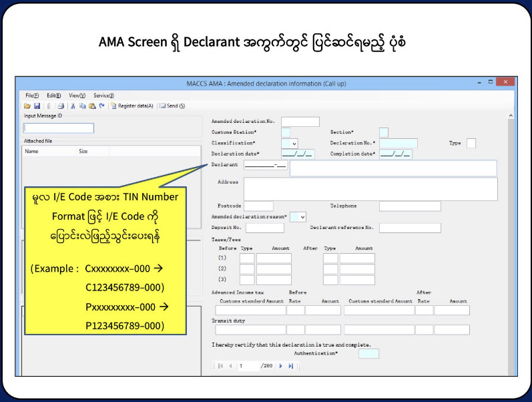This screenshot has width=532, height=402.
Task: Click the Copy toolbar icon
Action: pos(83,106)
